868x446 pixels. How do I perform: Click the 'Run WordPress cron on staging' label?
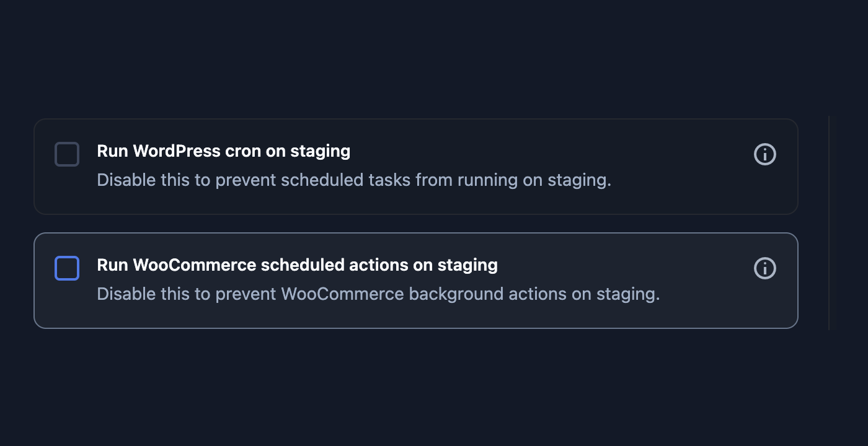(x=224, y=151)
